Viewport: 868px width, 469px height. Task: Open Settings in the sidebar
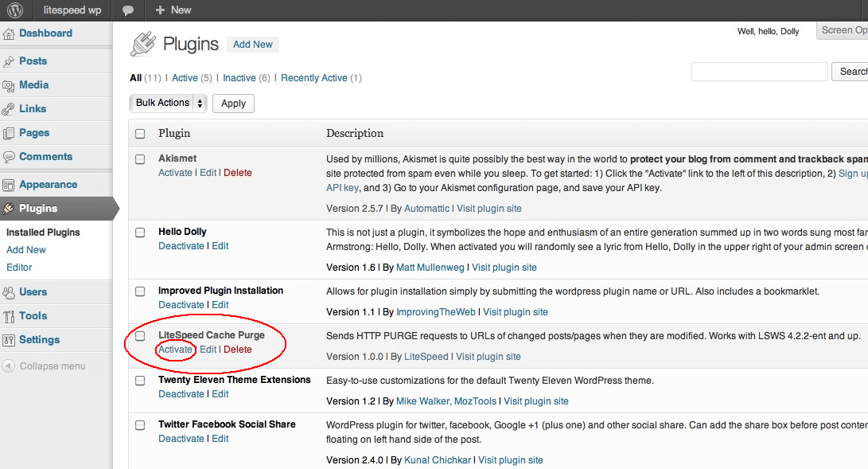point(39,339)
